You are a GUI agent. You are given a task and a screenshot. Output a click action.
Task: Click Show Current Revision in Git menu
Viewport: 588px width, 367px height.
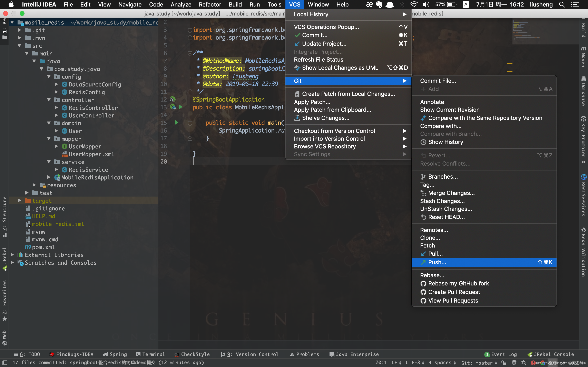[x=450, y=110]
